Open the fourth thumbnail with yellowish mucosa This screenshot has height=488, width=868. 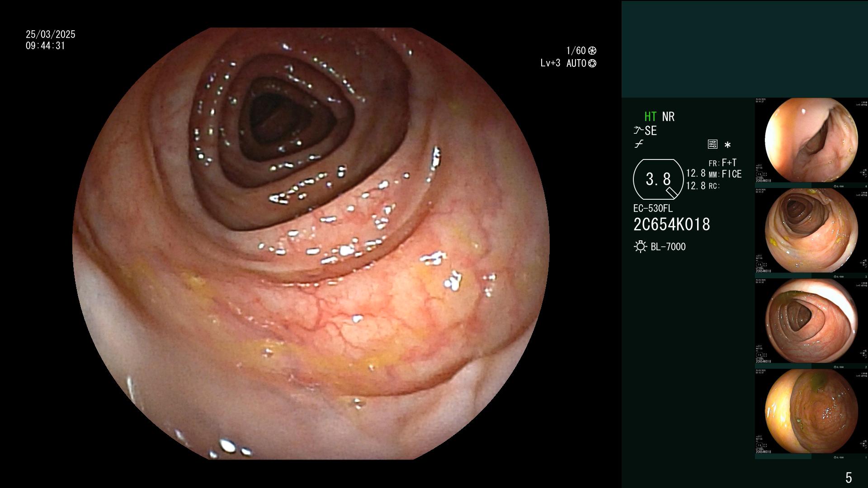811,411
